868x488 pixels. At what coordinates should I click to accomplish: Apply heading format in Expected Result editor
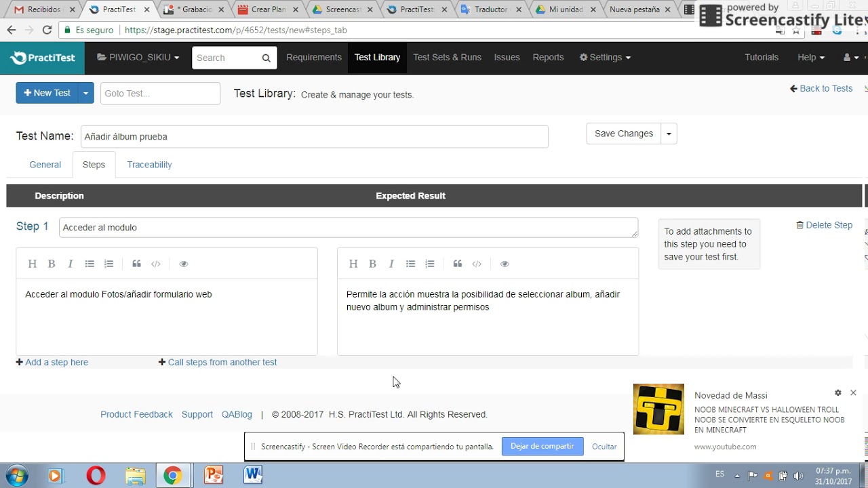click(353, 264)
